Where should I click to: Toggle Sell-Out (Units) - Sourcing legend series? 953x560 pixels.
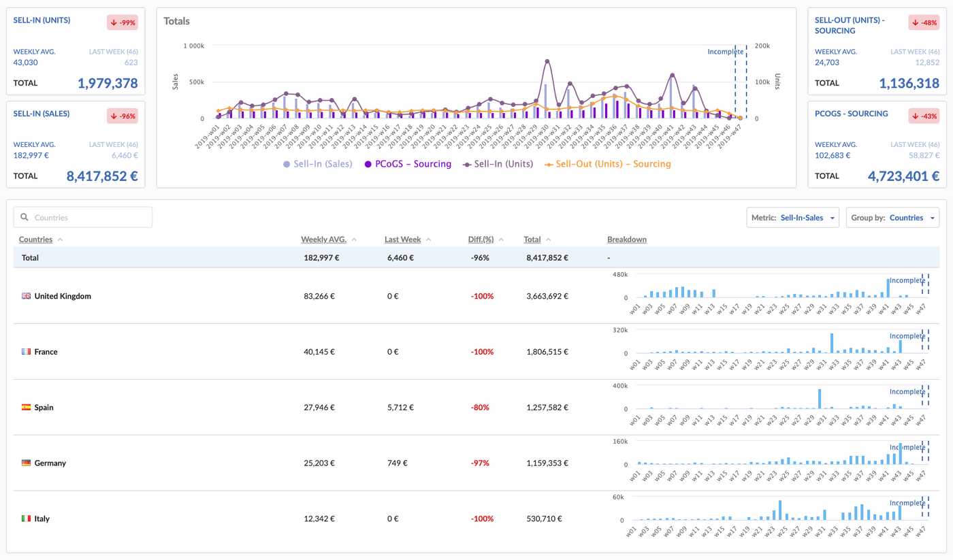pos(607,164)
